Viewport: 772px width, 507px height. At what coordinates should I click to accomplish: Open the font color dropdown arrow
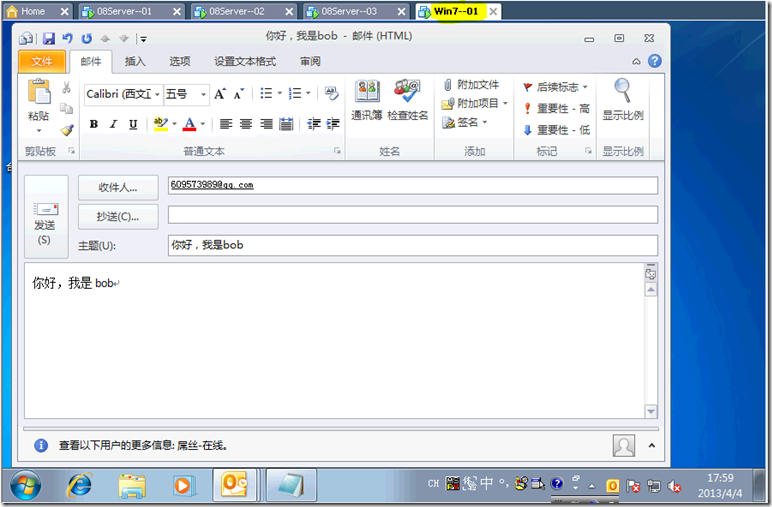pyautogui.click(x=202, y=124)
